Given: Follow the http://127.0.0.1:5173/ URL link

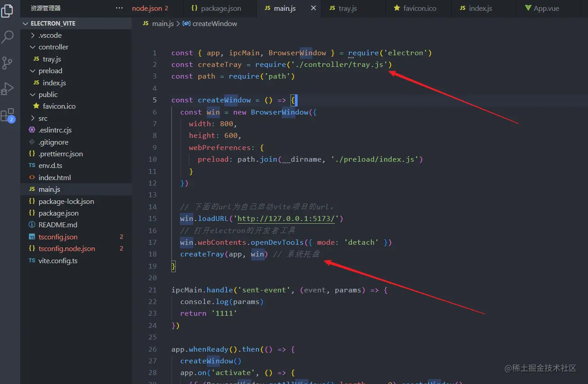Looking at the screenshot, I should (x=286, y=219).
